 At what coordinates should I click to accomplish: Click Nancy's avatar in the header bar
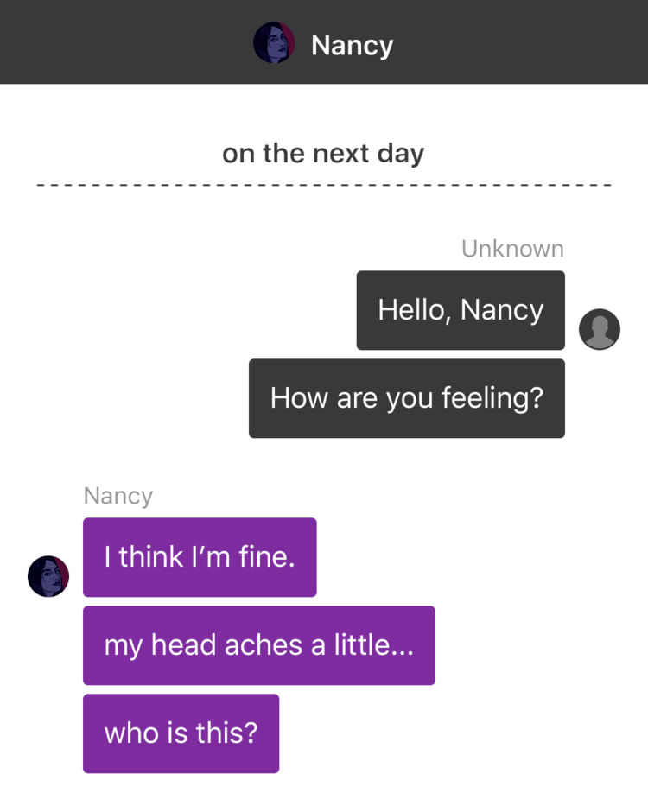(274, 42)
